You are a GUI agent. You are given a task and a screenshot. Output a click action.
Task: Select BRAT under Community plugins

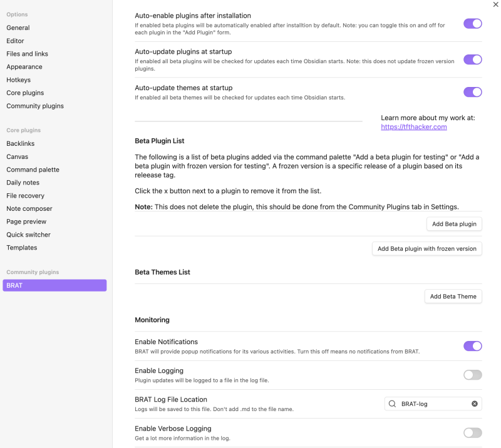click(54, 285)
